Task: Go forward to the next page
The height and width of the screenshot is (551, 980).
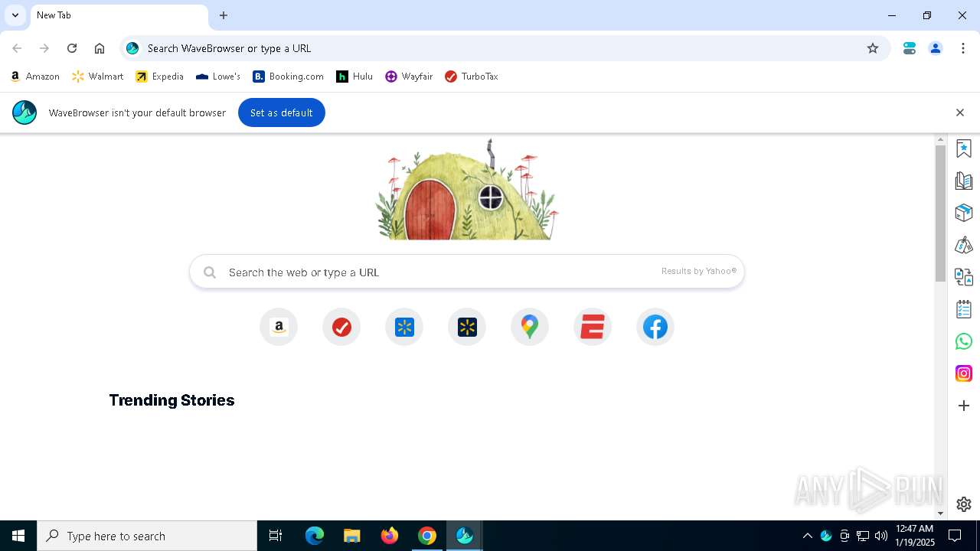Action: tap(44, 48)
